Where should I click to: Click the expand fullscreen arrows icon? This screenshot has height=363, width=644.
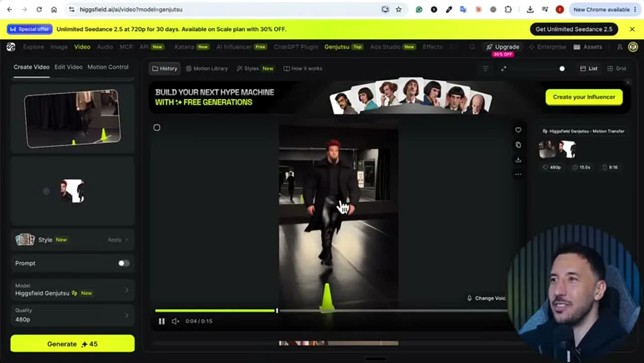[504, 68]
